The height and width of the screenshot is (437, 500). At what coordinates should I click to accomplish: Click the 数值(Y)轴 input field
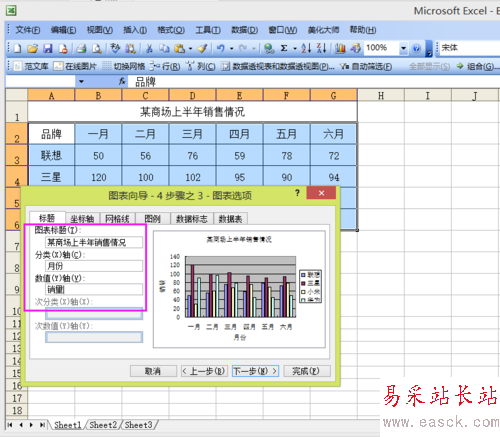point(94,289)
